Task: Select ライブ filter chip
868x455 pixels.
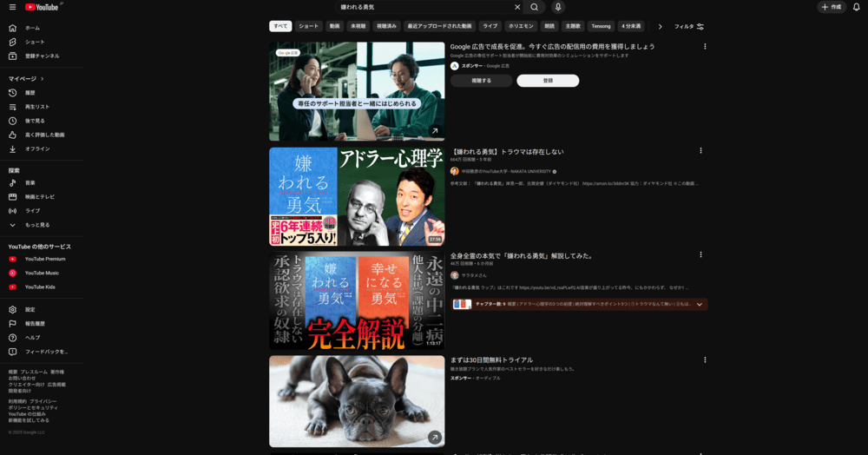Action: click(x=490, y=26)
